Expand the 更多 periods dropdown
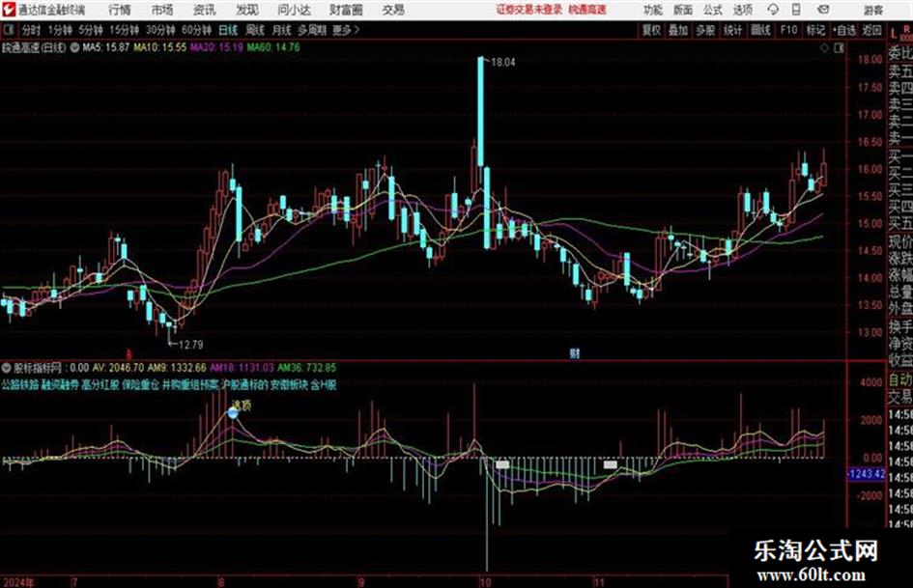The height and width of the screenshot is (588, 913). click(x=346, y=30)
